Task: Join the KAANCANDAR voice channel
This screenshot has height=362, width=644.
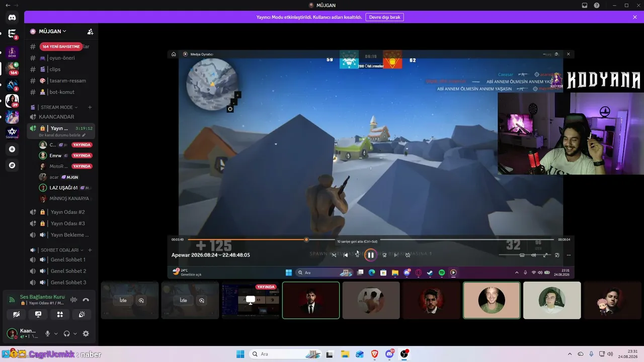Action: tap(60, 117)
